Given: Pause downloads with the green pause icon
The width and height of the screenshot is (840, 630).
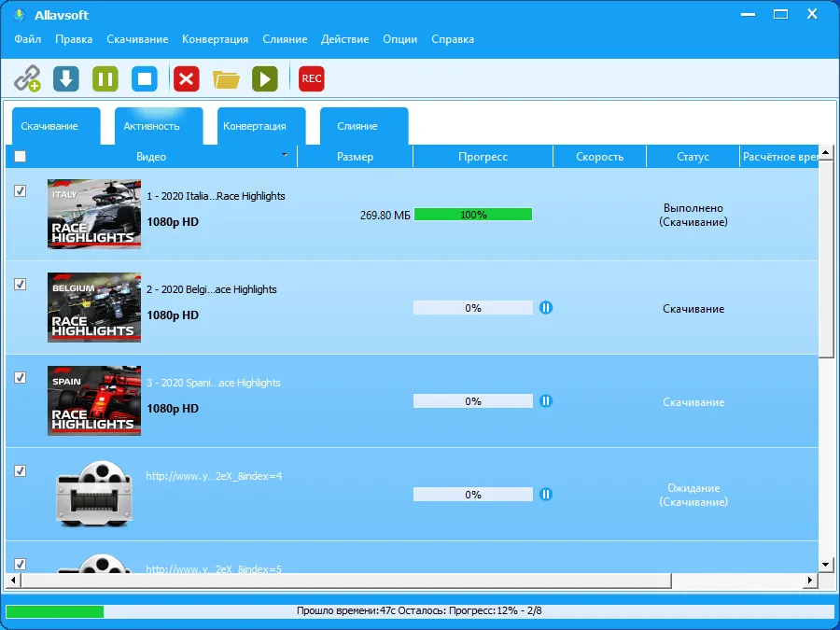Looking at the screenshot, I should [x=105, y=78].
